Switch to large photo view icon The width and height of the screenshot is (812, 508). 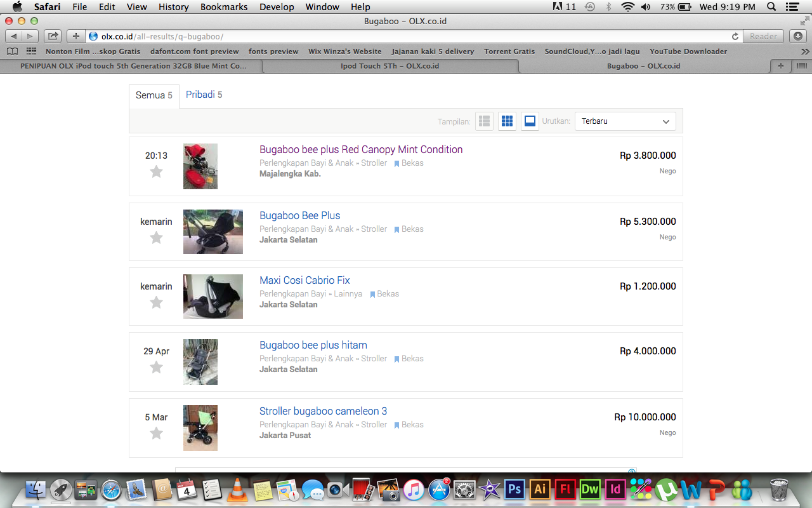(530, 121)
